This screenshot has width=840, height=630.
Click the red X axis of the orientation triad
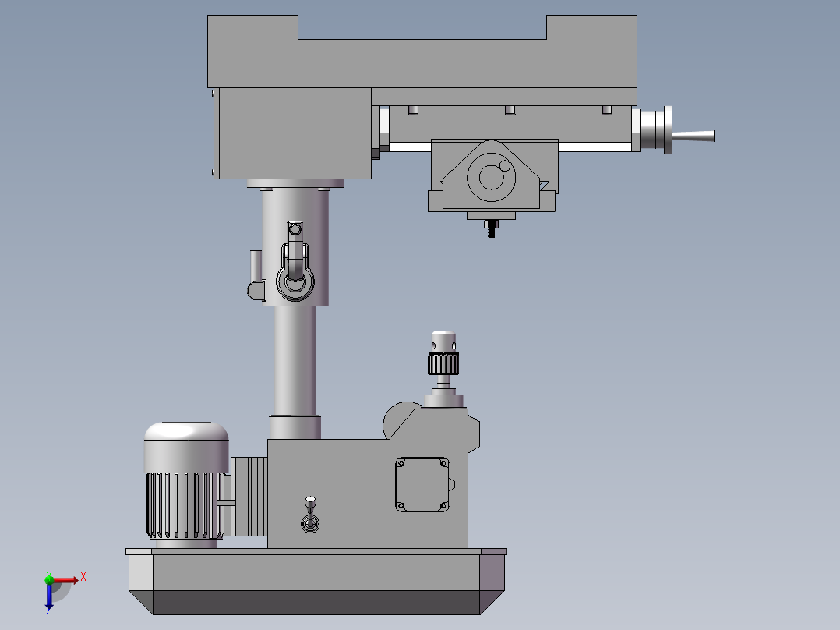(x=65, y=579)
